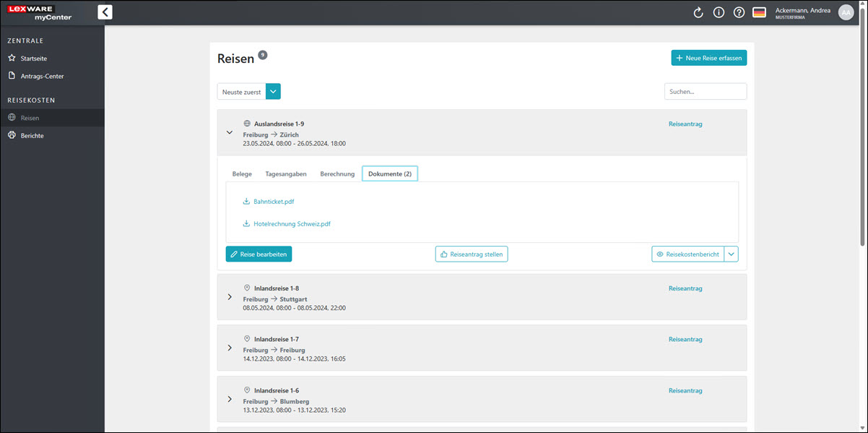Image resolution: width=868 pixels, height=433 pixels.
Task: Click the Suchen search field
Action: tap(705, 92)
